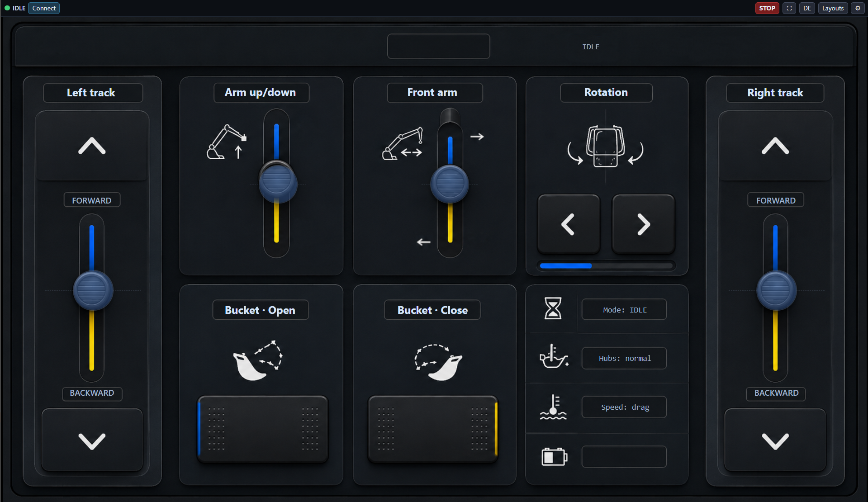Click Left track up arrow
The width and height of the screenshot is (868, 502).
coord(92,146)
